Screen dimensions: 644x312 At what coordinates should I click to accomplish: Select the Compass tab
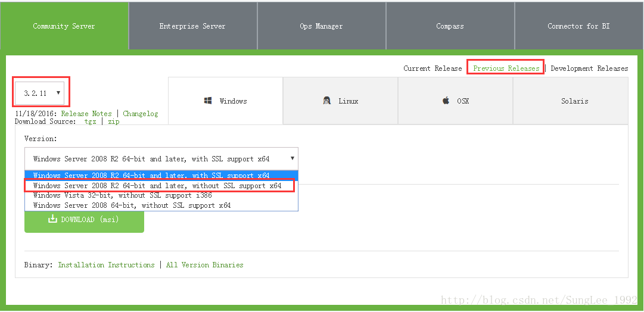pos(450,26)
